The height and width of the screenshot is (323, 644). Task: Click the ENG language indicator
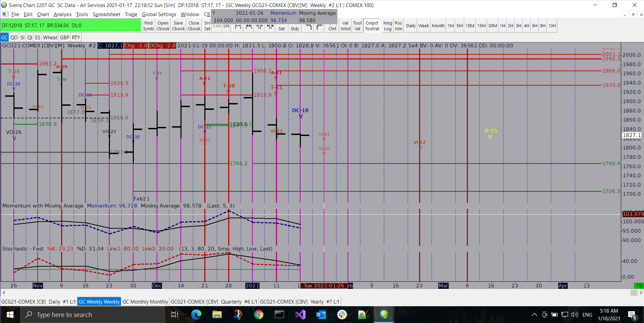pyautogui.click(x=587, y=315)
